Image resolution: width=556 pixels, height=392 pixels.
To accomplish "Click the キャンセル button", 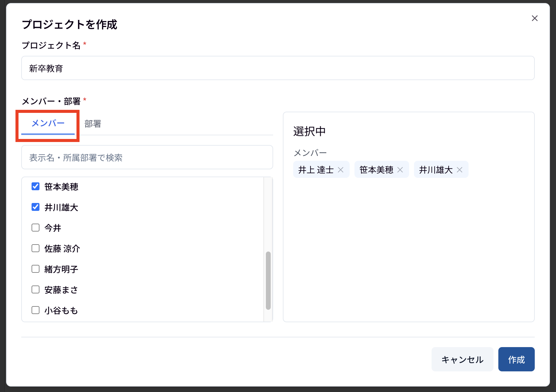I will [463, 359].
